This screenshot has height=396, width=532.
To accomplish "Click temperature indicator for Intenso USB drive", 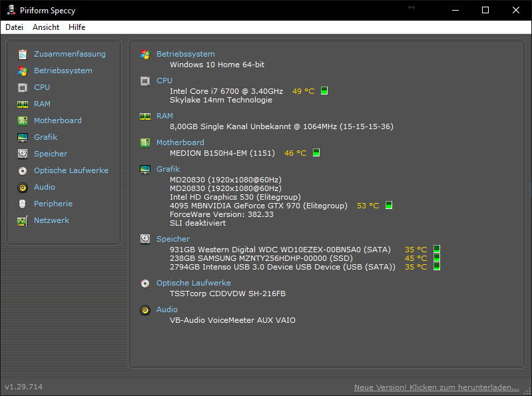I will tap(437, 266).
